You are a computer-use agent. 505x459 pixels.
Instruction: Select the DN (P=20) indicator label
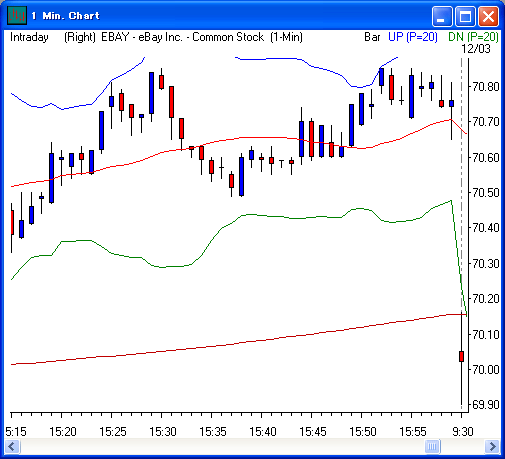click(x=474, y=37)
